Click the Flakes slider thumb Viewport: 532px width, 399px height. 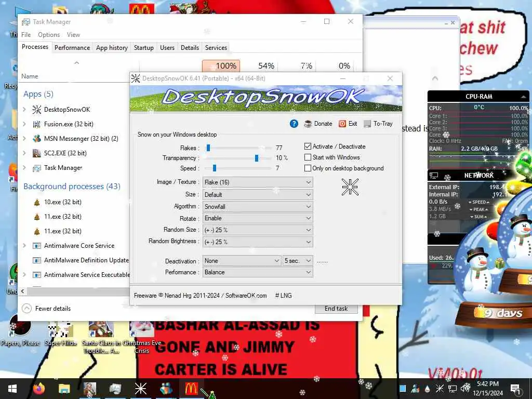coord(208,148)
